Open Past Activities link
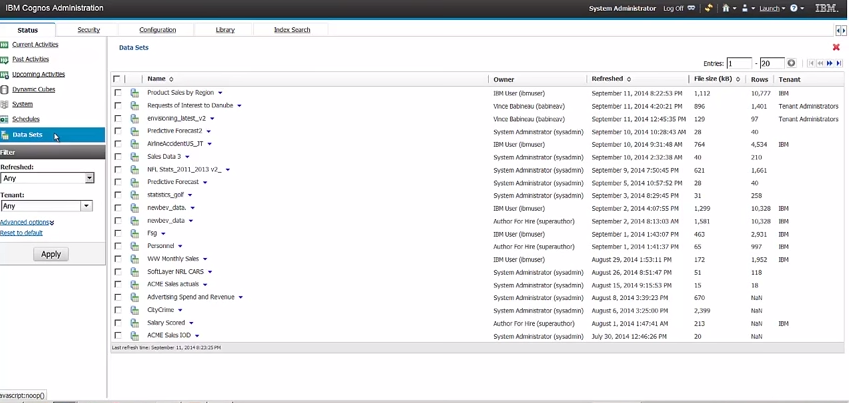 coord(30,60)
